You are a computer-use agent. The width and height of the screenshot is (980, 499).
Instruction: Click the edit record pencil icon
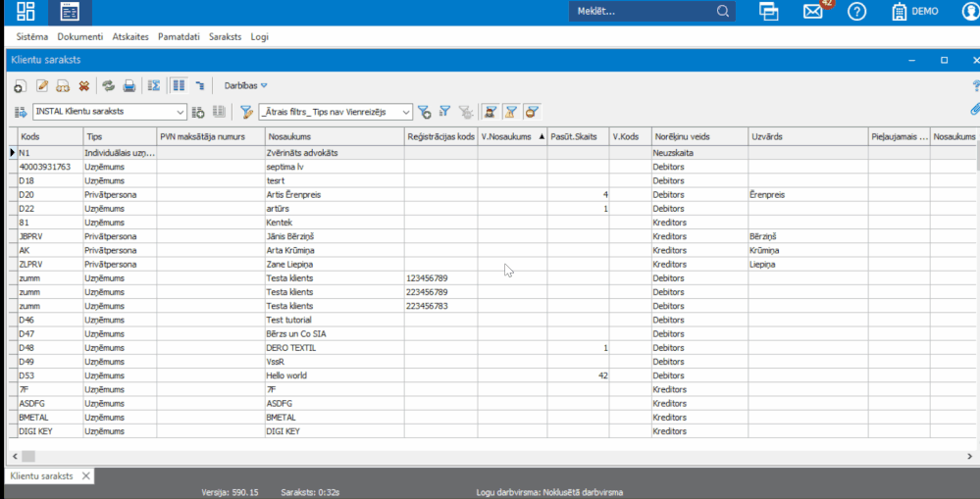click(x=42, y=86)
